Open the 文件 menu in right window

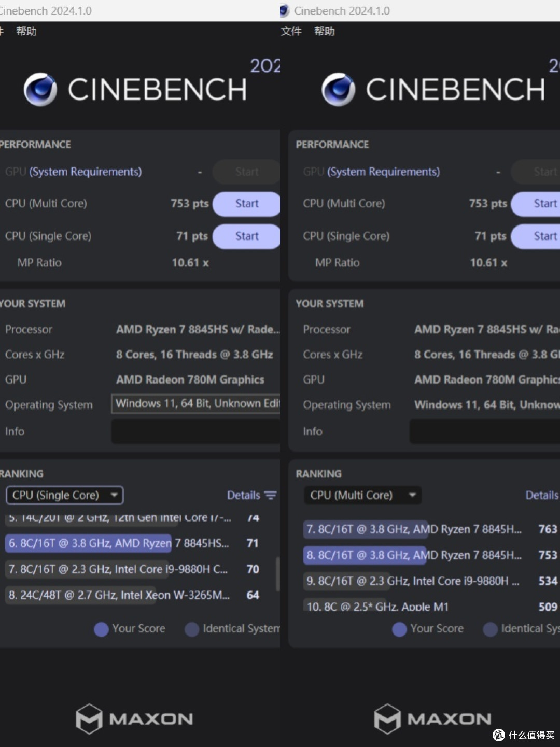point(291,31)
